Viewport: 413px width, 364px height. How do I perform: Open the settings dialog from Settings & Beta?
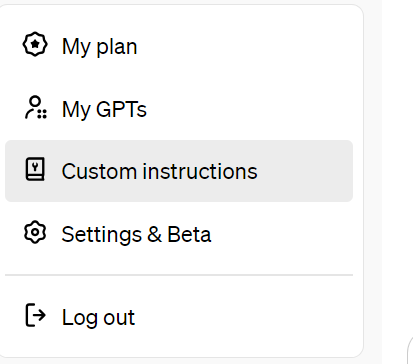179,234
